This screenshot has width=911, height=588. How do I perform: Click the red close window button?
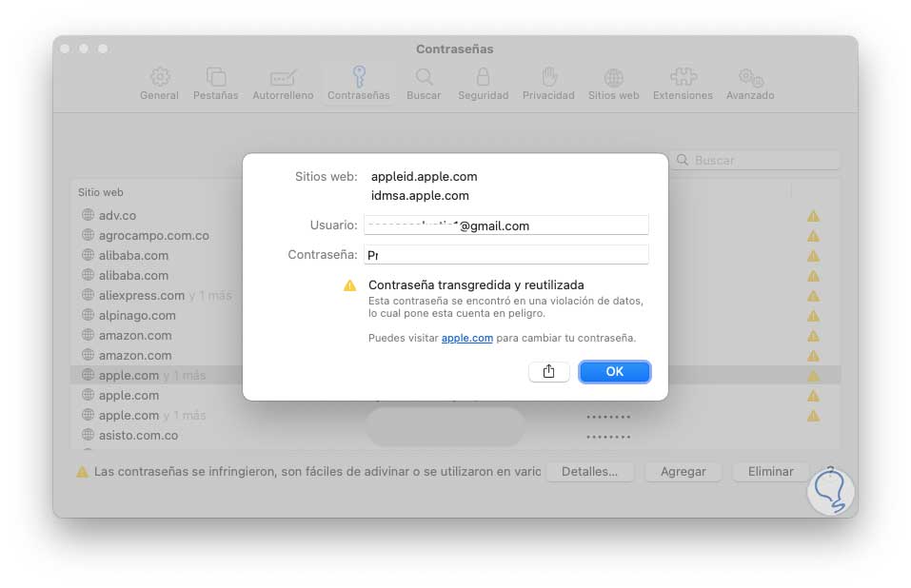pyautogui.click(x=65, y=49)
